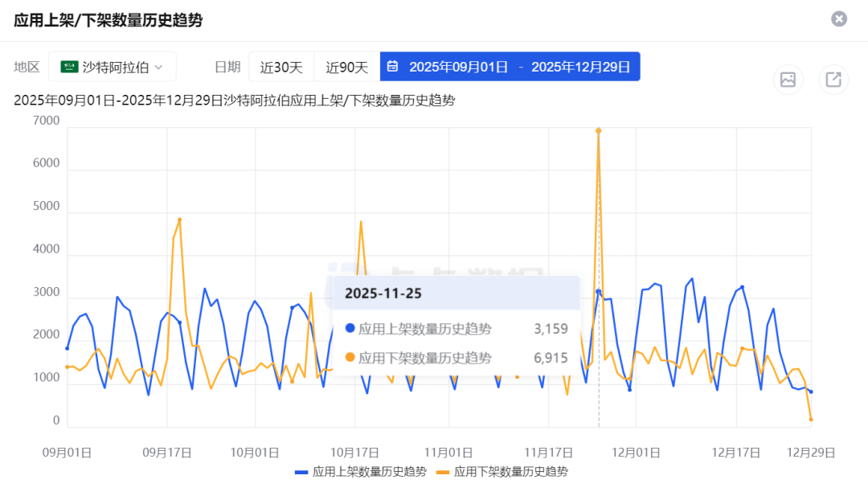Click the orange peak point on 11-25
This screenshot has width=868, height=492.
click(x=598, y=129)
